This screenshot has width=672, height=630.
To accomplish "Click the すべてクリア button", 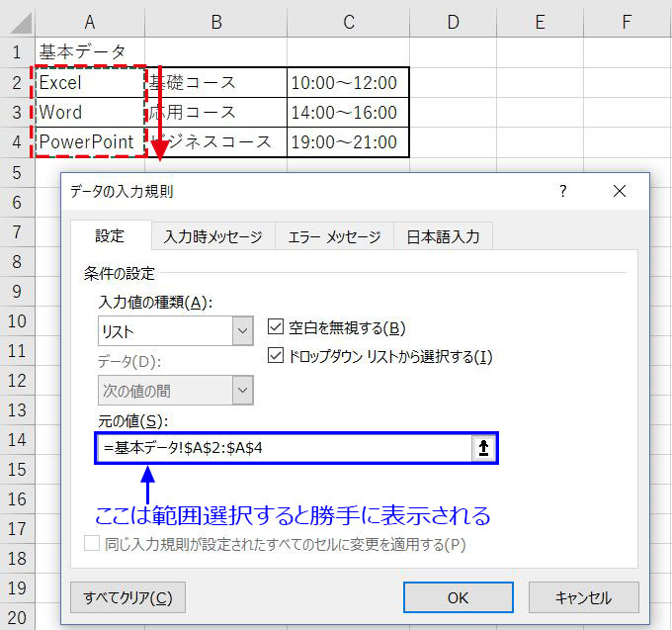I will 127,597.
